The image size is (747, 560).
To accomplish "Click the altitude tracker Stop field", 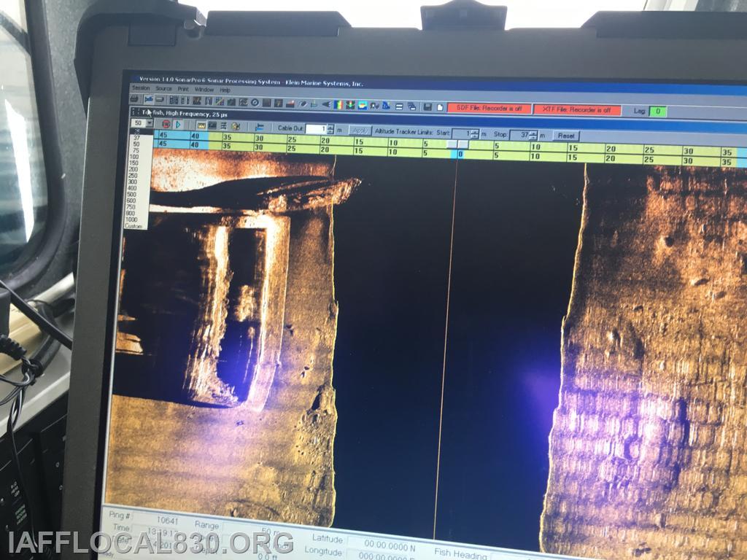I will (520, 135).
